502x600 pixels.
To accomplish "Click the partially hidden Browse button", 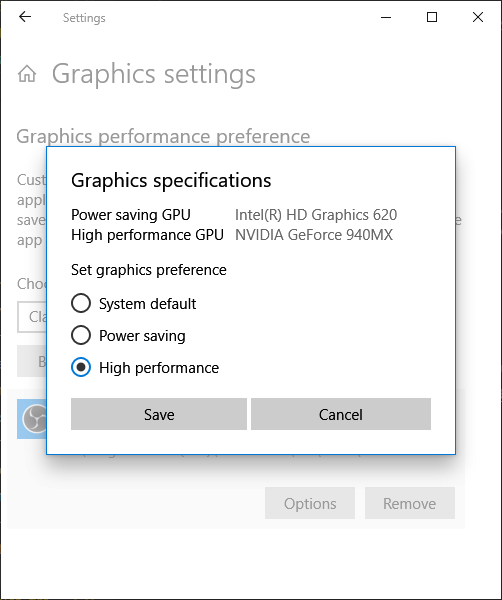I will click(x=32, y=361).
